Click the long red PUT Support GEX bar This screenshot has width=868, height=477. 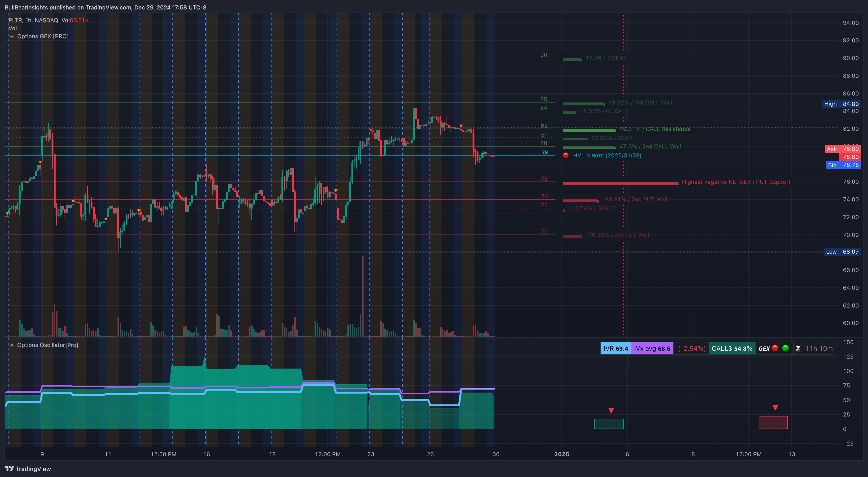pos(621,183)
